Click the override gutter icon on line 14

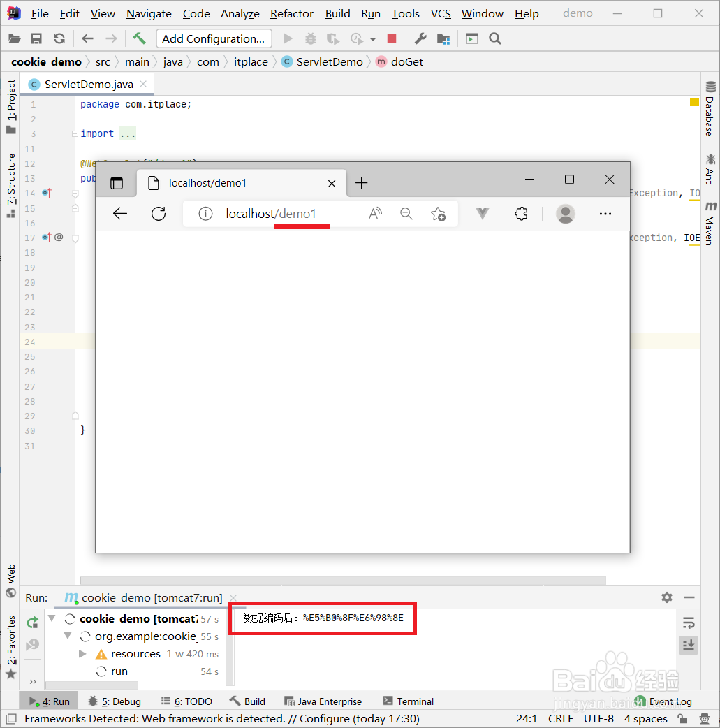pyautogui.click(x=47, y=192)
